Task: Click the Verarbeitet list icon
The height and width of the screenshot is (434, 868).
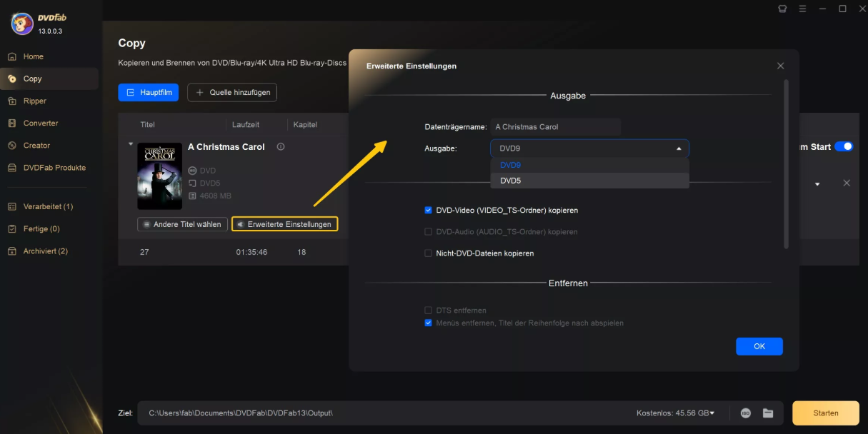Action: point(11,206)
